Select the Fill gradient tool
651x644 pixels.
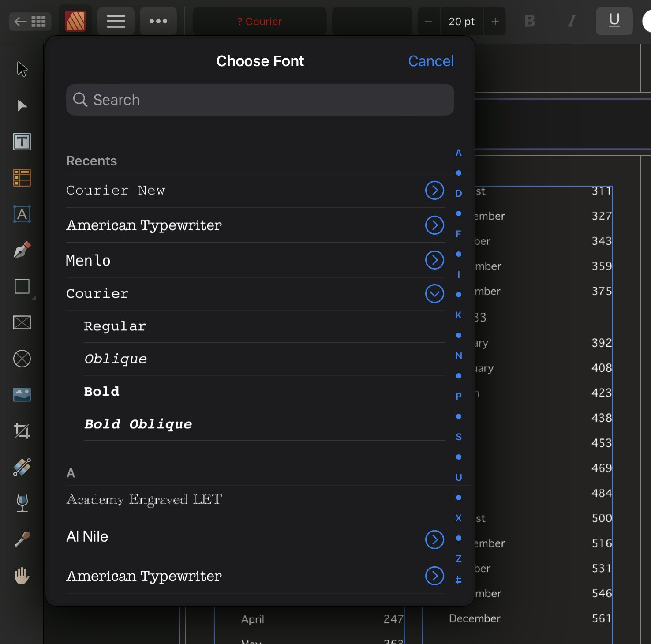point(22,467)
